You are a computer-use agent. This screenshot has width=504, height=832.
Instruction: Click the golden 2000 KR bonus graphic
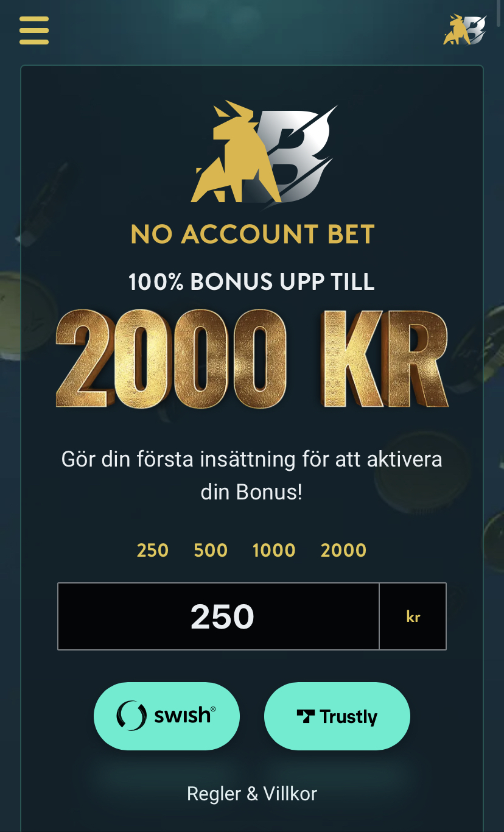[252, 358]
